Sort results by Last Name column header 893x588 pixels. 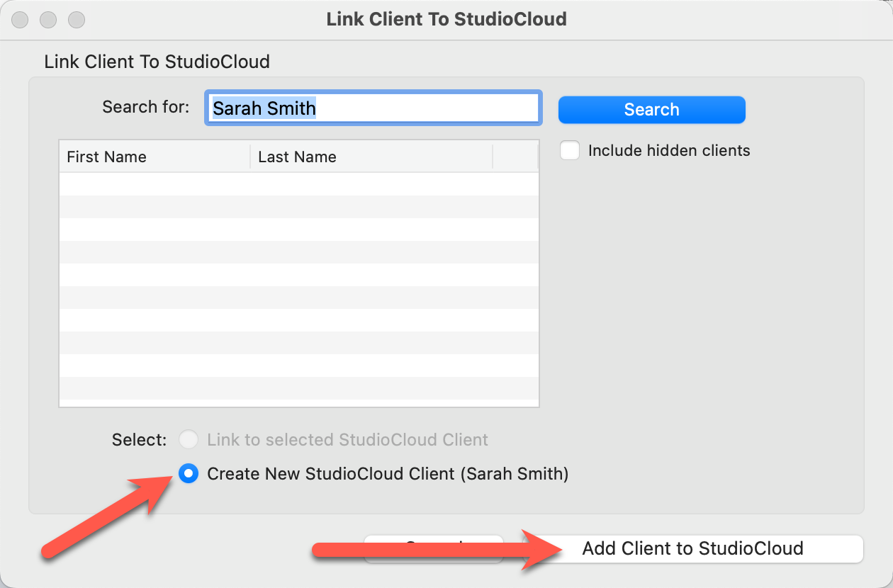[371, 157]
